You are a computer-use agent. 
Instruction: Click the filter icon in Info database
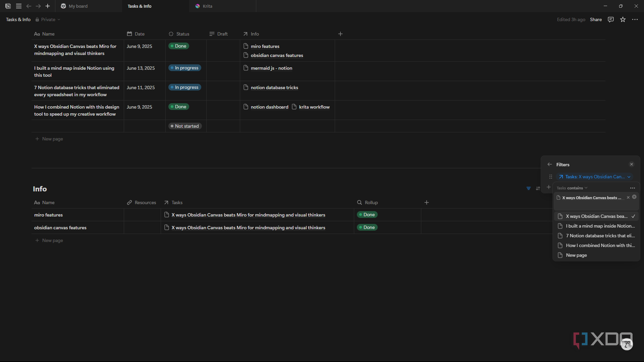(x=529, y=188)
